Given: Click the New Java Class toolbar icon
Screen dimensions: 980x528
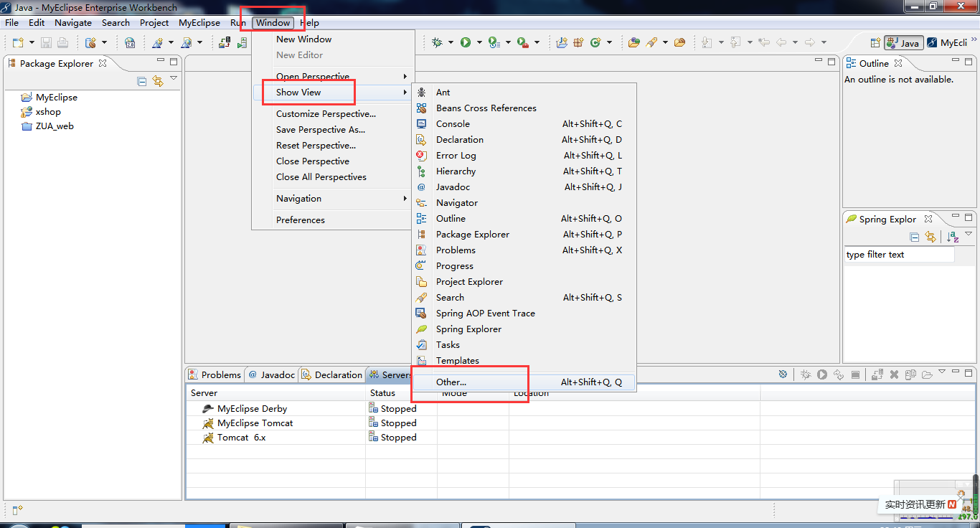Looking at the screenshot, I should (595, 43).
